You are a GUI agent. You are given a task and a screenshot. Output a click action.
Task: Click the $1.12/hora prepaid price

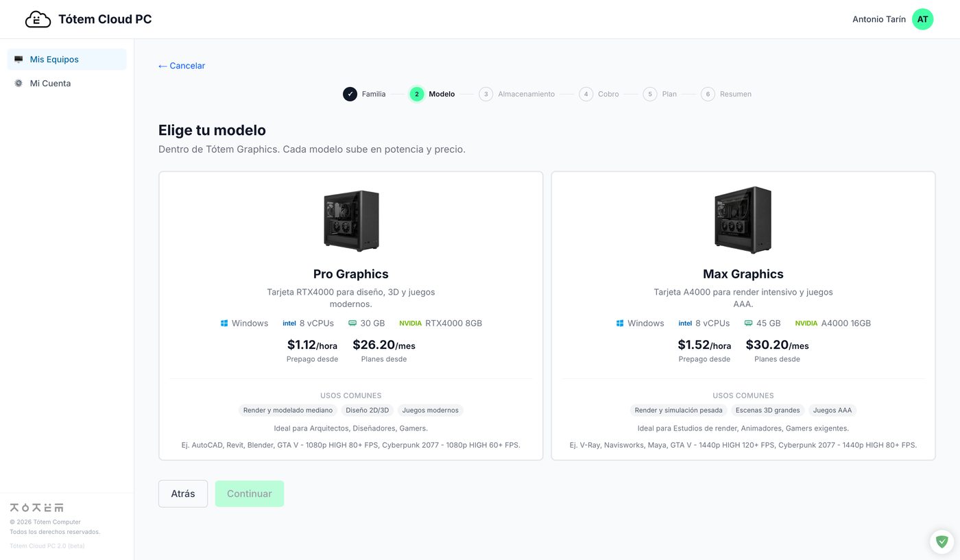(312, 345)
